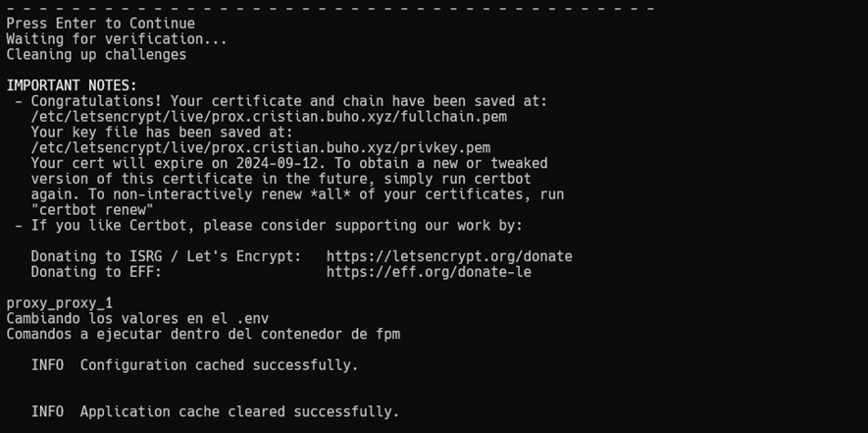The height and width of the screenshot is (433, 868).
Task: Click the "Configuration cached successfully." message
Action: (219, 365)
